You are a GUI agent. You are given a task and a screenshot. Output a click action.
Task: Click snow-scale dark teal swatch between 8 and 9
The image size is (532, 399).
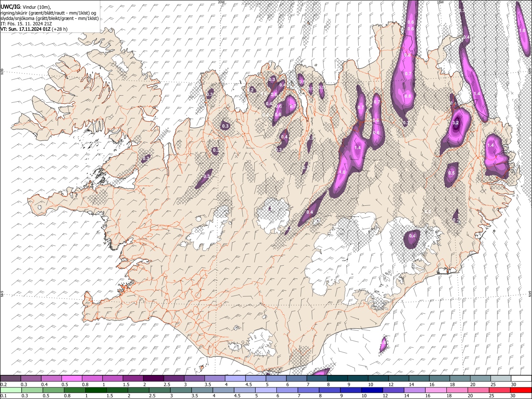[337, 378]
